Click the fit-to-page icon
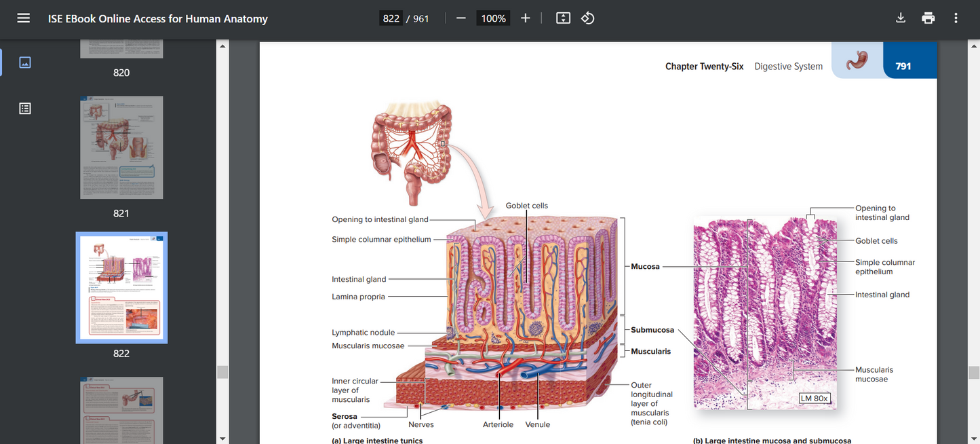The height and width of the screenshot is (444, 980). pyautogui.click(x=562, y=18)
